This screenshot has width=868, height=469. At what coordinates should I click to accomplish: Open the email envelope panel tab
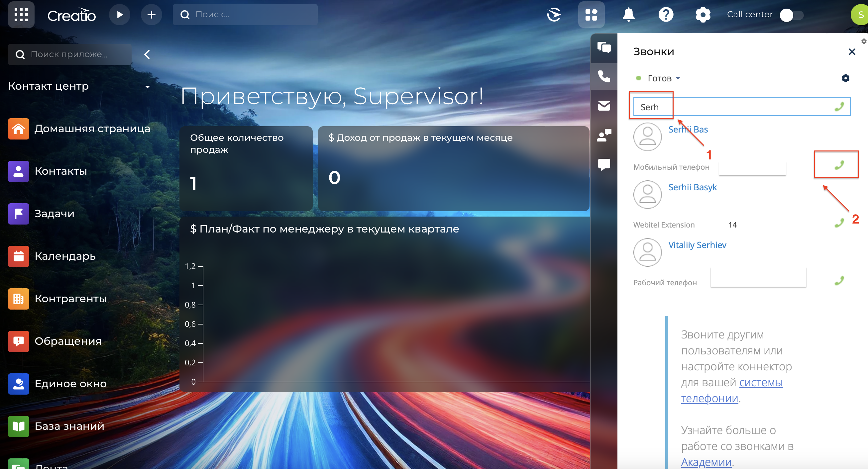[604, 106]
